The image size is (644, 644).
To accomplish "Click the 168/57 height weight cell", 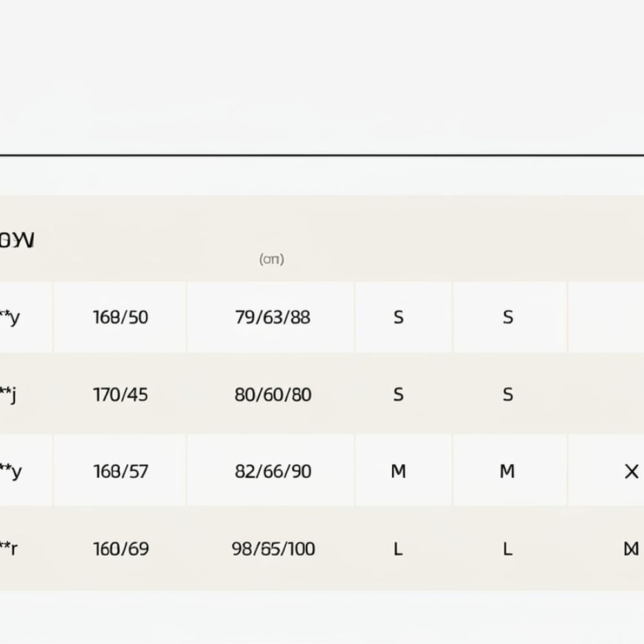I will point(120,471).
